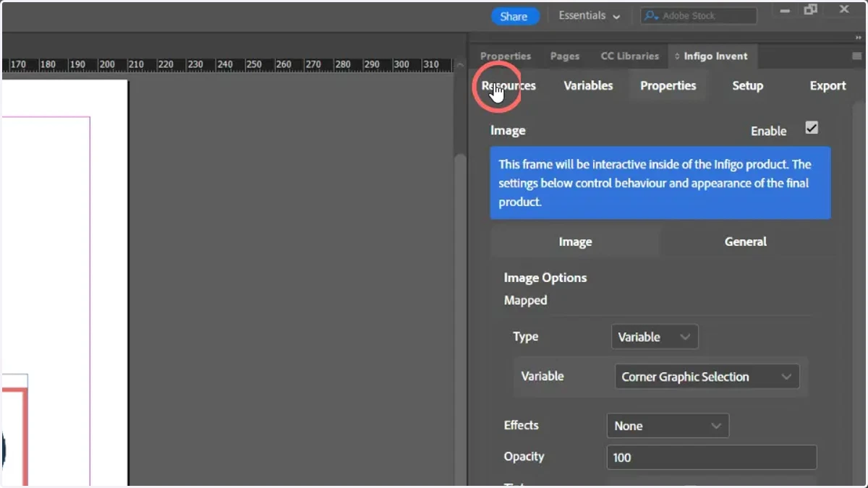Select the General sub-tab button
This screenshot has height=488, width=868.
click(x=746, y=242)
